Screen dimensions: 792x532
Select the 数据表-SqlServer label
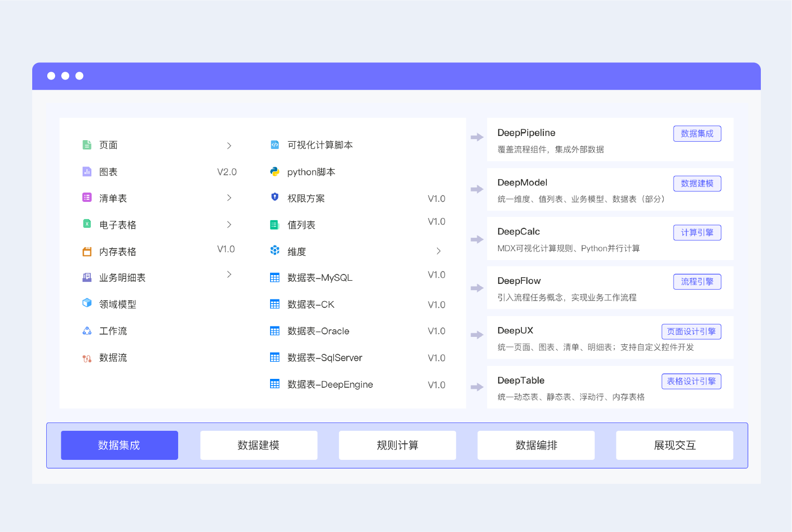[x=325, y=358]
